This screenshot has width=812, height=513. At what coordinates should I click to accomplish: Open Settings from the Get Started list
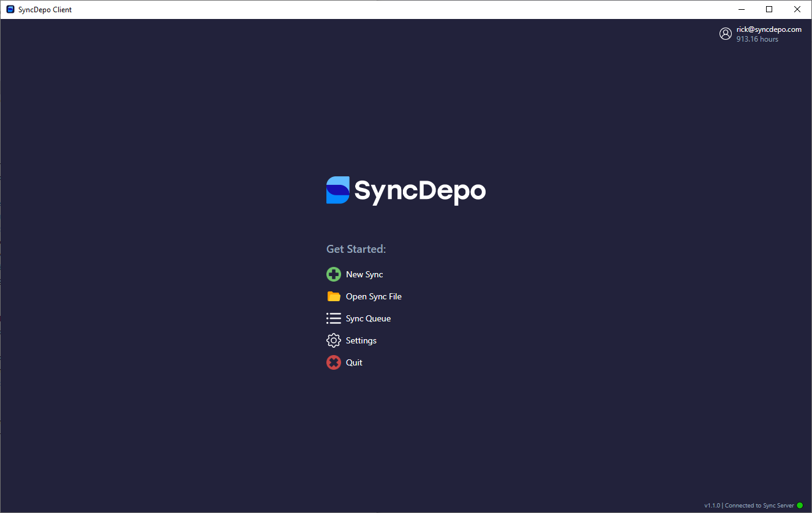coord(361,340)
